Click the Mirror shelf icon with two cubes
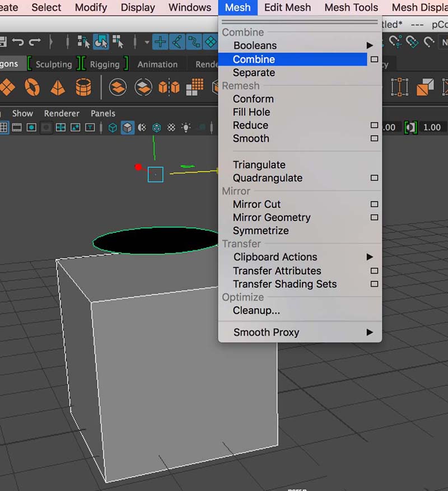Screen dimensions: 448x491 pyautogui.click(x=169, y=87)
